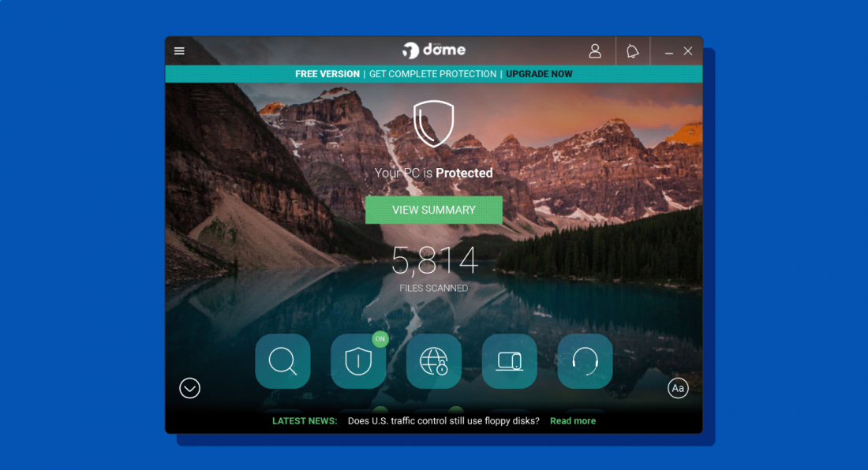Screen dimensions: 868x470
Task: Toggle the ON badge on the shield
Action: pyautogui.click(x=380, y=338)
